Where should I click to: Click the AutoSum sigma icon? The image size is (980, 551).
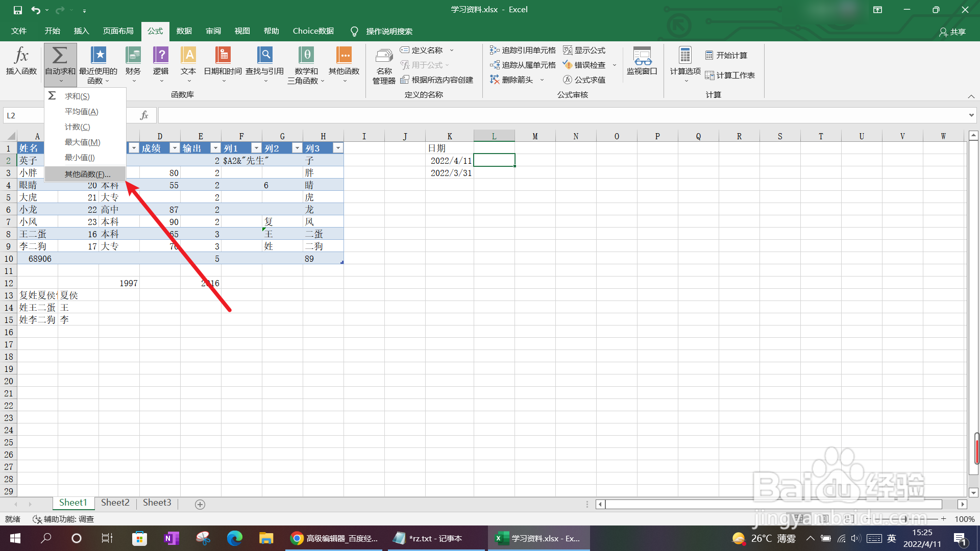point(60,55)
